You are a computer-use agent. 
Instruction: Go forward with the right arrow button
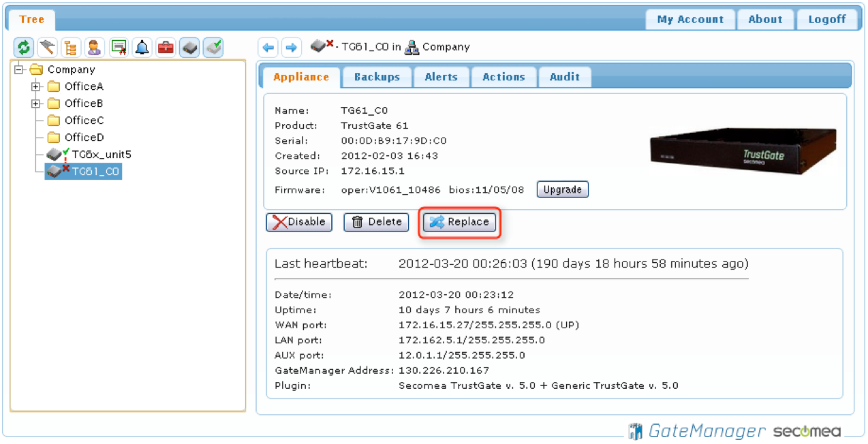click(x=292, y=47)
